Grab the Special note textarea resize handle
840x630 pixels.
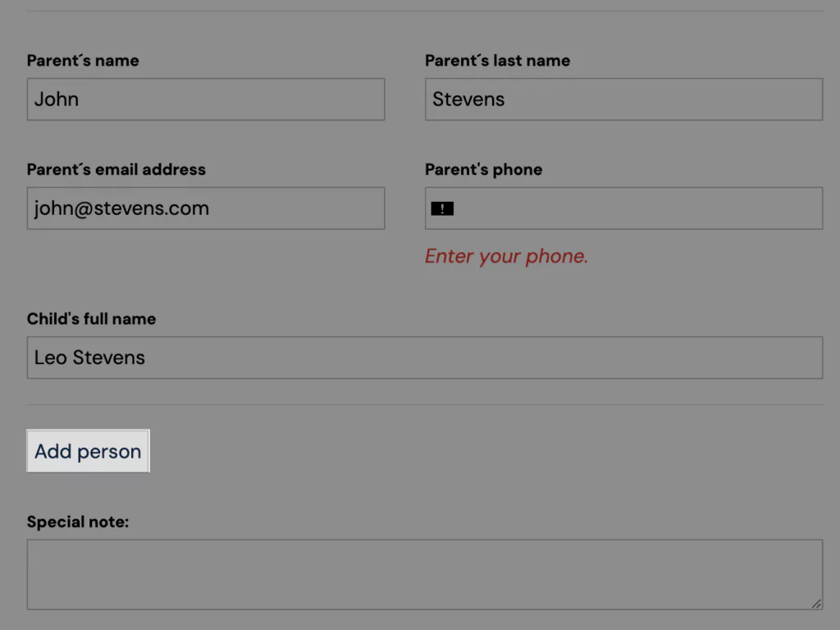(816, 604)
